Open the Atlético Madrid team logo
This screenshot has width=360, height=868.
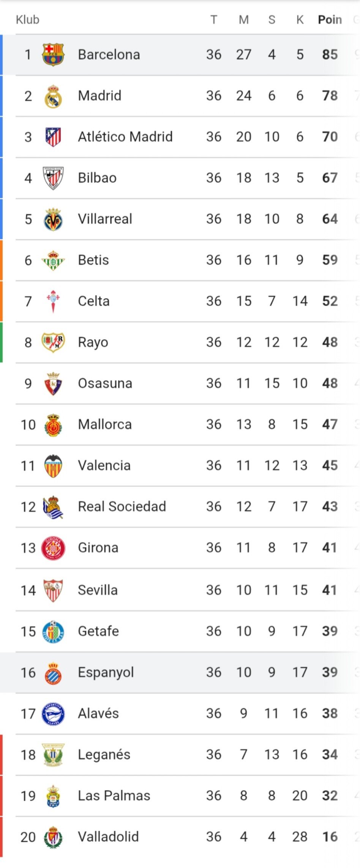[53, 137]
